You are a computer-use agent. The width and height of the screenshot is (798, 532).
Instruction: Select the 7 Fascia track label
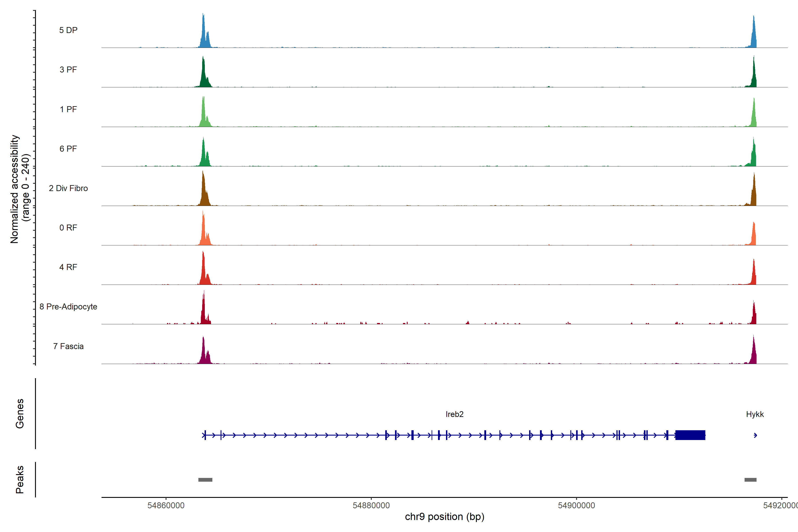(68, 346)
